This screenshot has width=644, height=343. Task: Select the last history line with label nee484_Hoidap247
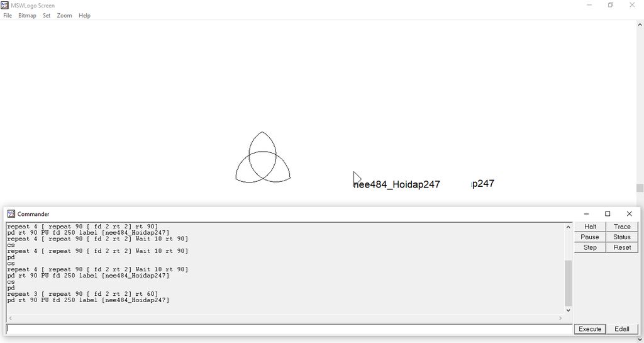88,300
